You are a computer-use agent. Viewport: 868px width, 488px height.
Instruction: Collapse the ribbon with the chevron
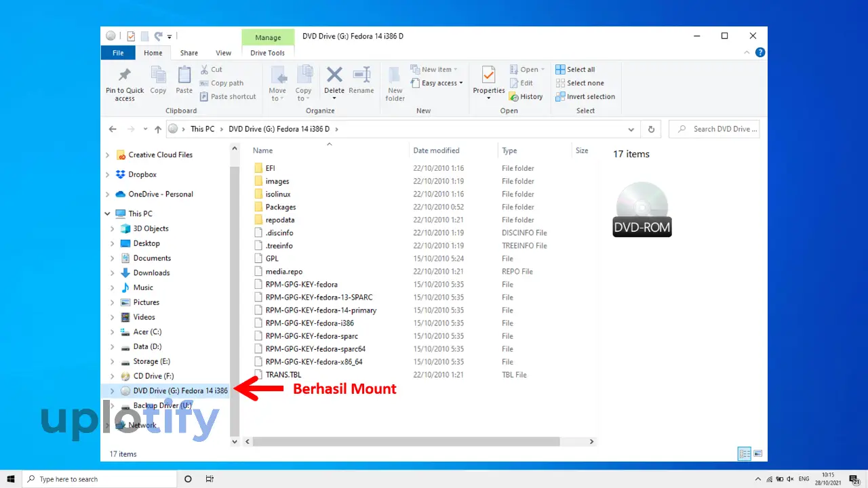(x=745, y=52)
